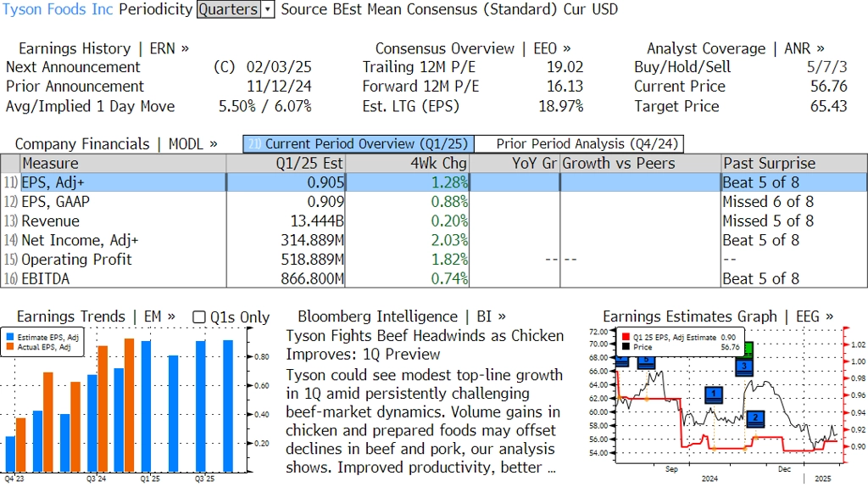Open Earnings Trends EM link
The width and height of the screenshot is (868, 487).
click(x=96, y=317)
